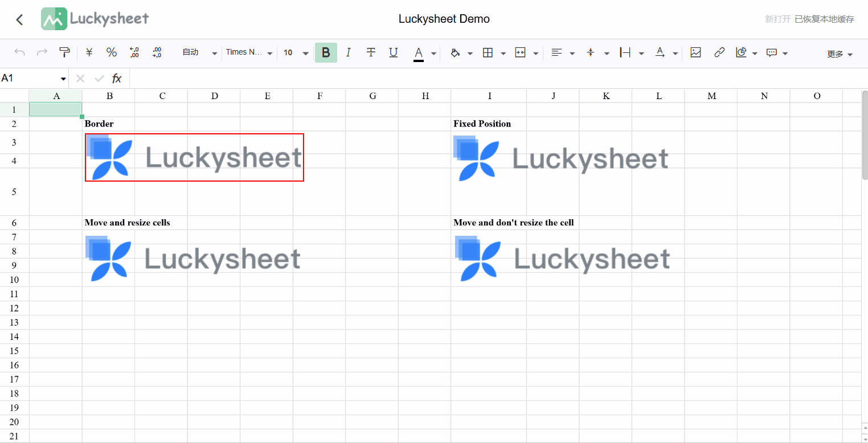Click the comment bubble icon
Screen dimensions: 868x443
(772, 52)
